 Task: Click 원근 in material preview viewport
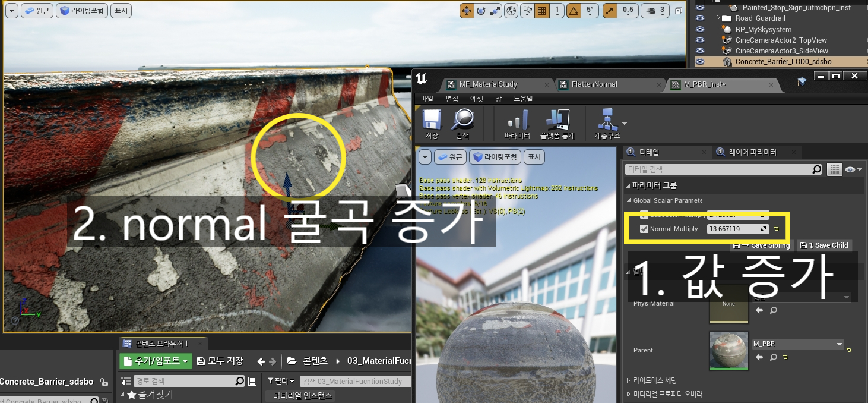coord(451,157)
